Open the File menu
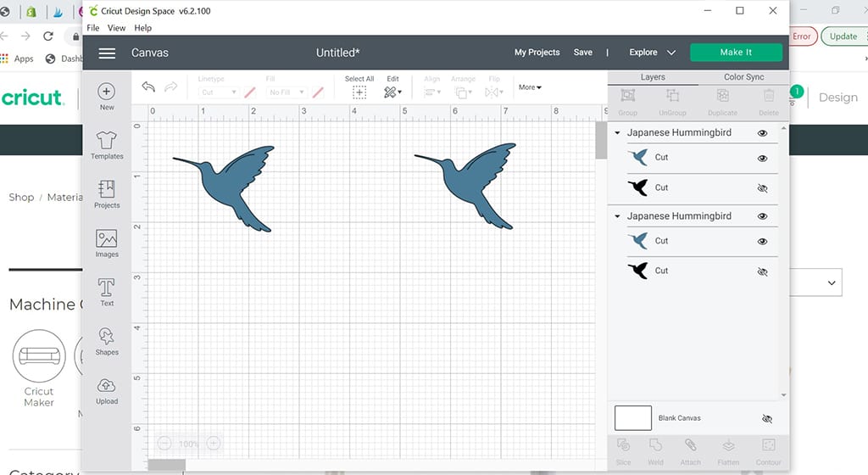Image resolution: width=868 pixels, height=475 pixels. click(x=93, y=28)
